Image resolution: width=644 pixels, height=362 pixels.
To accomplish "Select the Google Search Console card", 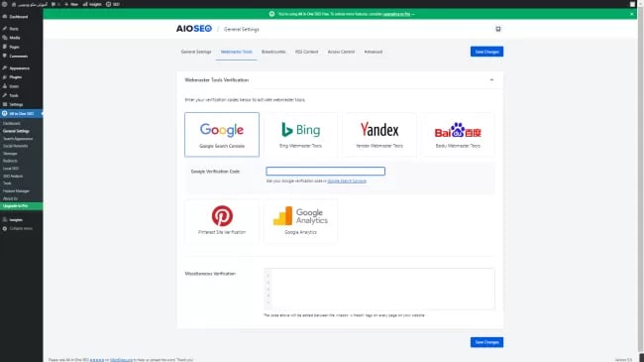I will (x=222, y=135).
